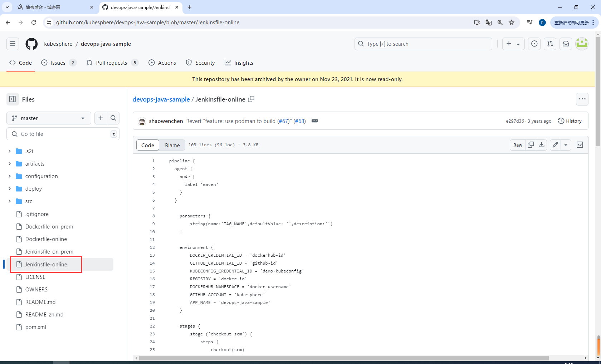Open the Actions tab

(x=162, y=63)
